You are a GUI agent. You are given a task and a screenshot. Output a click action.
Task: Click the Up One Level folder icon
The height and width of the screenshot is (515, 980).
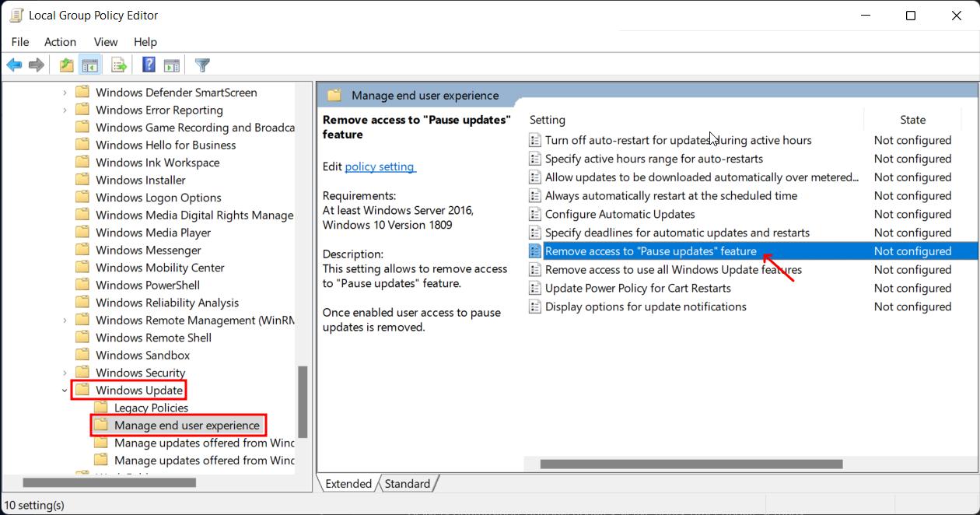tap(67, 65)
